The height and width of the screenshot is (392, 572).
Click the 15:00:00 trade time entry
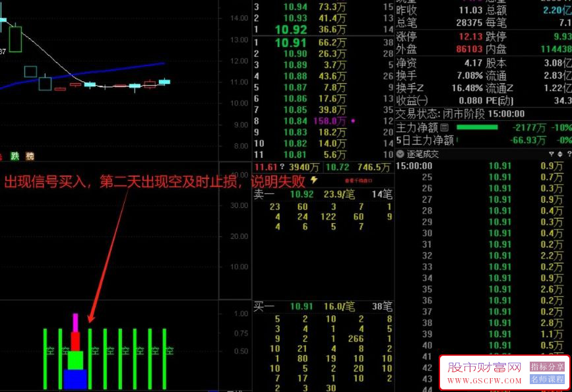(x=414, y=166)
